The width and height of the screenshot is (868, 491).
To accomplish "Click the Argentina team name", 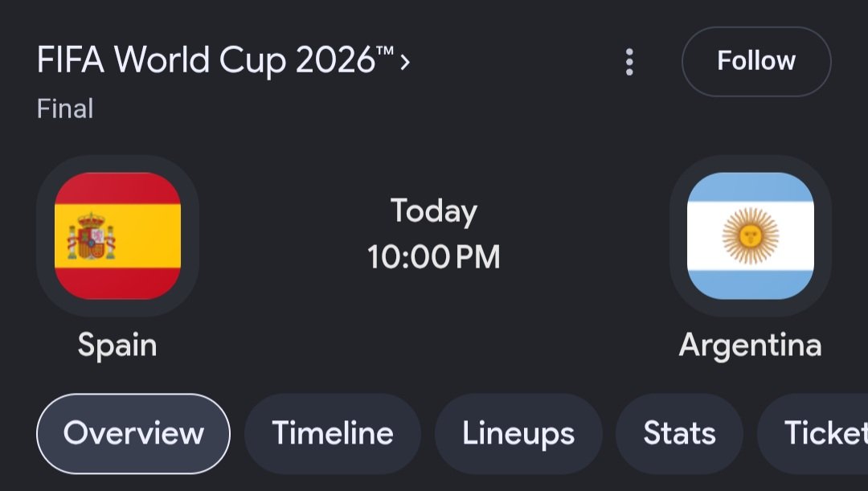I will click(x=750, y=346).
